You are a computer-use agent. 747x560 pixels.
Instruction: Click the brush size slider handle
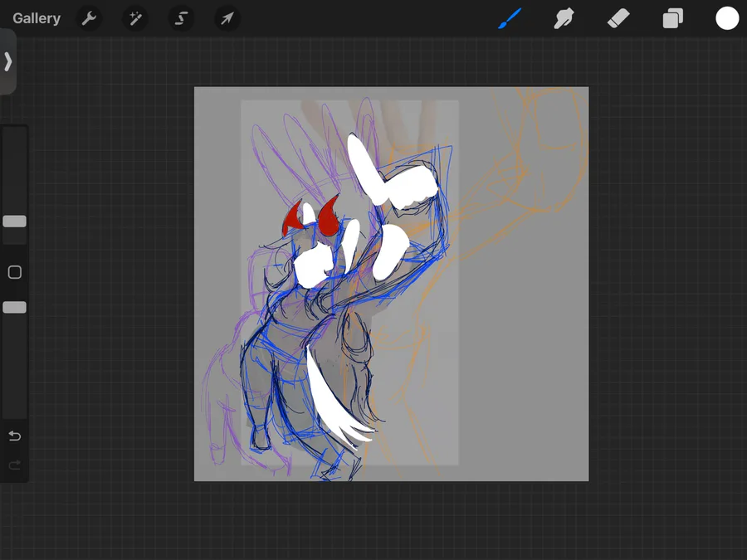coord(15,221)
